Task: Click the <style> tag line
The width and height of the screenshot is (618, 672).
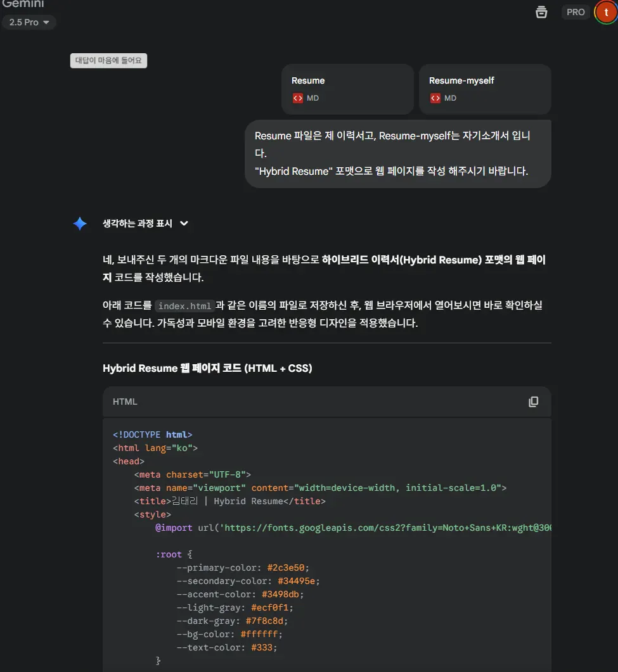Action: coord(152,514)
